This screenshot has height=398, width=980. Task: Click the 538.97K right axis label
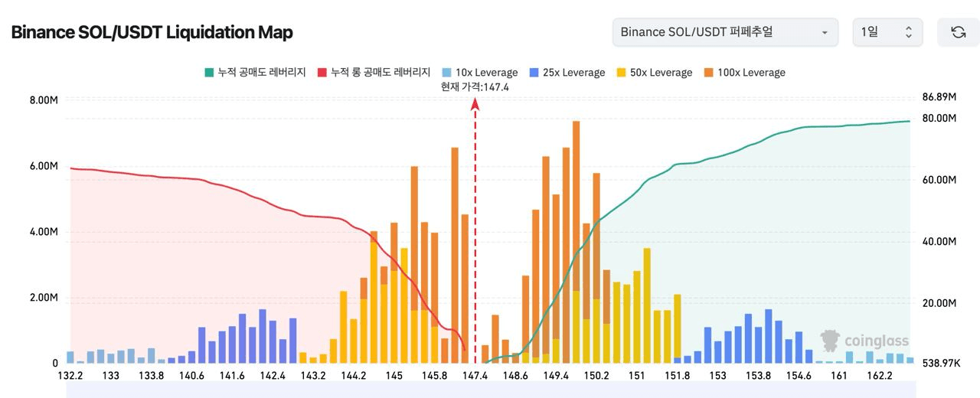tap(940, 363)
